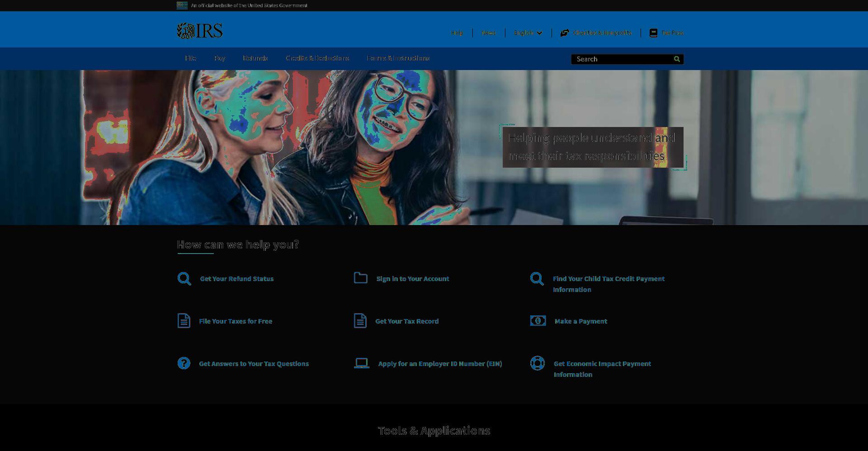Click the folder icon beside Sign in to Your Account
The width and height of the screenshot is (868, 451).
360,278
